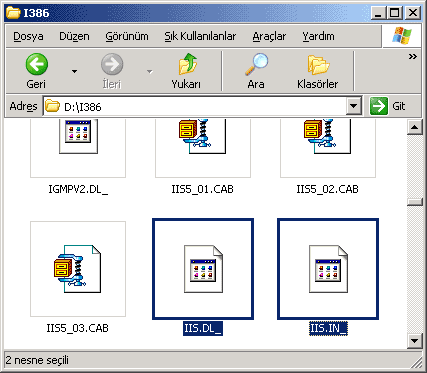Image resolution: width=427 pixels, height=373 pixels.
Task: Click the scrollbar down arrow
Action: click(x=415, y=341)
